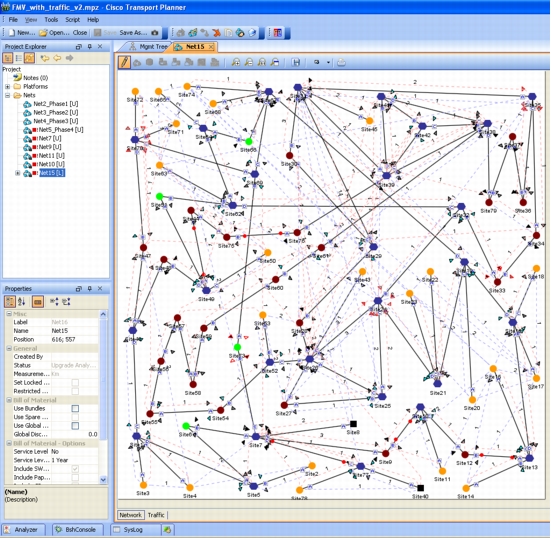Enable the Use Bundles checkbox
The height and width of the screenshot is (539, 551).
pyautogui.click(x=75, y=408)
